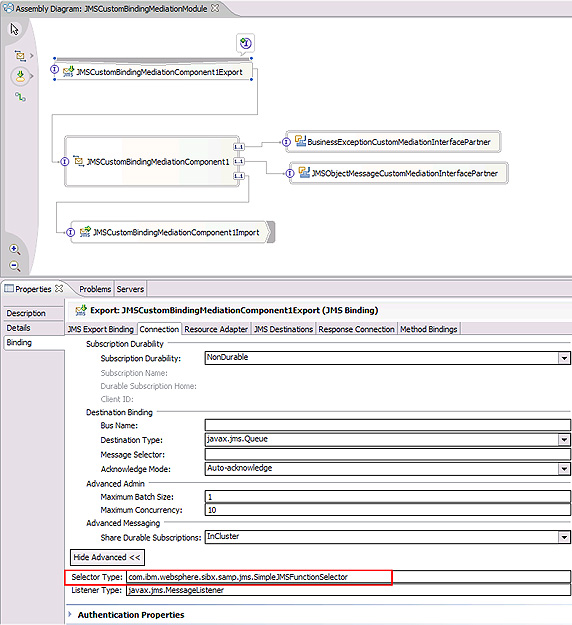Click Hide Advanced << button
This screenshot has width=572, height=625.
(107, 557)
